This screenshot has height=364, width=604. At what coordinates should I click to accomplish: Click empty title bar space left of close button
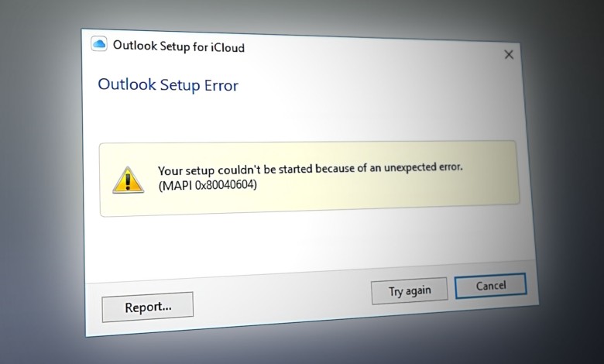387,51
